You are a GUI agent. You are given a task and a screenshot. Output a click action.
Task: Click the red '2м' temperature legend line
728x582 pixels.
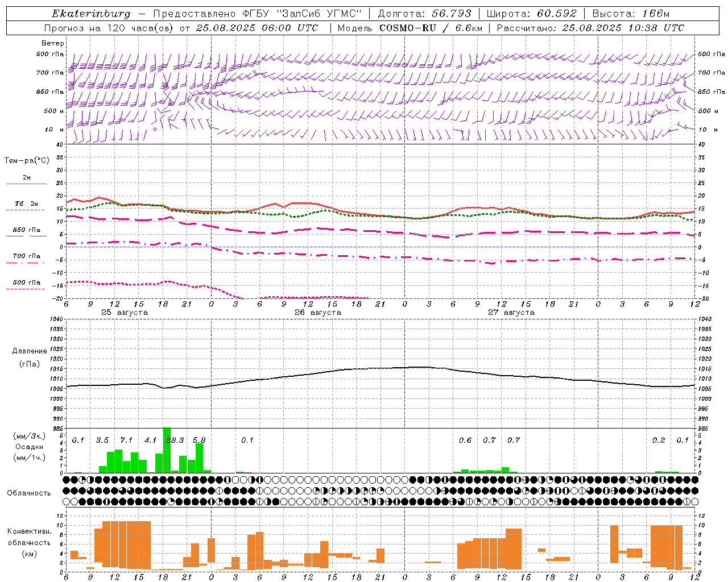click(26, 184)
